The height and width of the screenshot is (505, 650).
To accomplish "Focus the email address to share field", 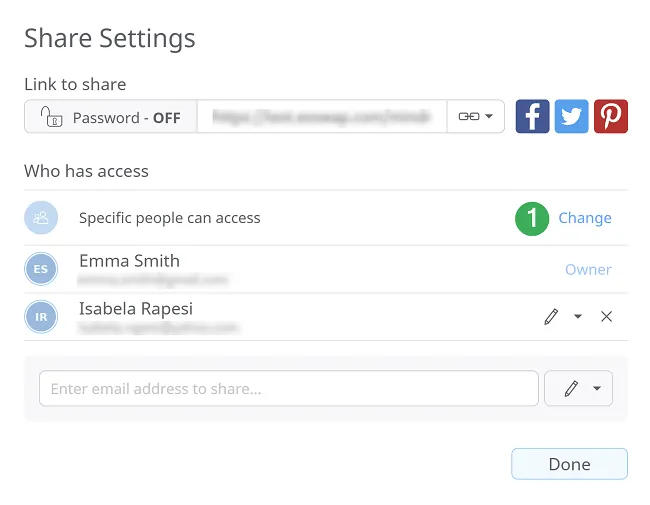I will (288, 389).
